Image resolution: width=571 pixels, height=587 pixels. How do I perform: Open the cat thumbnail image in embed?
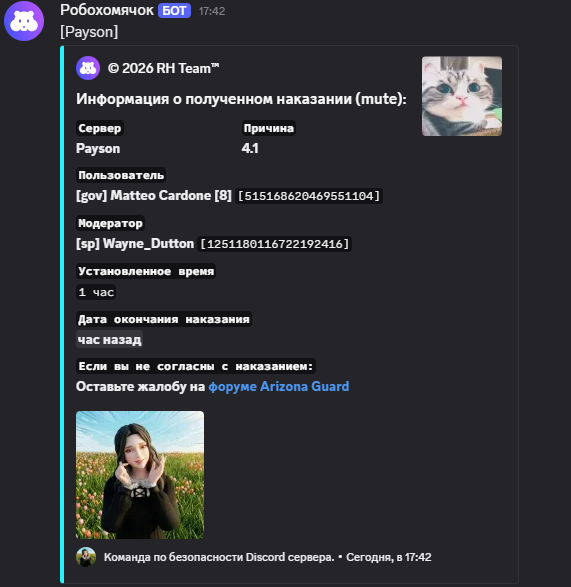pos(462,96)
